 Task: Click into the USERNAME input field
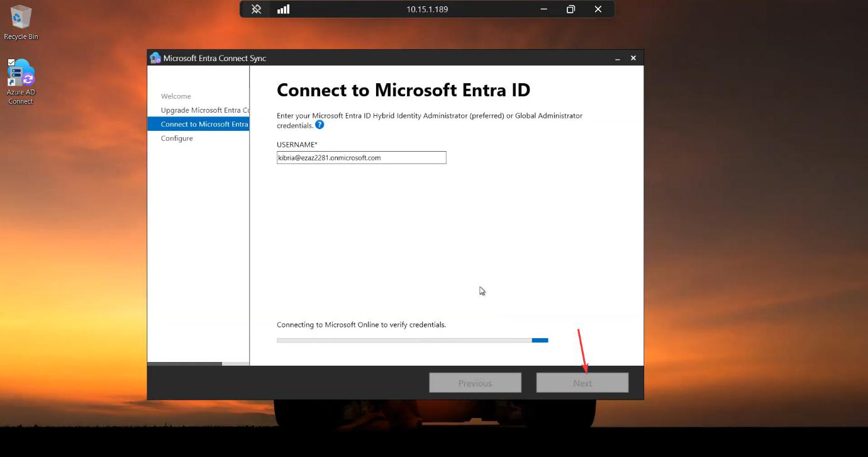[362, 157]
